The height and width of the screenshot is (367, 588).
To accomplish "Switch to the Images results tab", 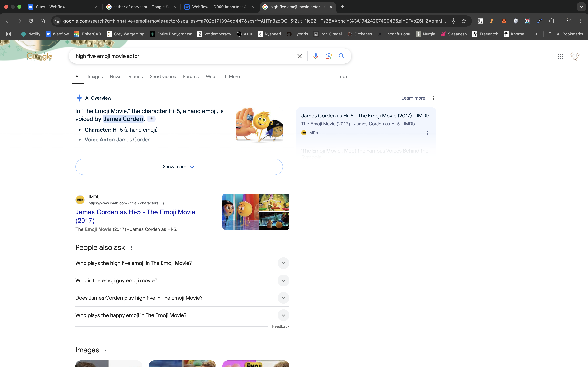I will coord(95,77).
